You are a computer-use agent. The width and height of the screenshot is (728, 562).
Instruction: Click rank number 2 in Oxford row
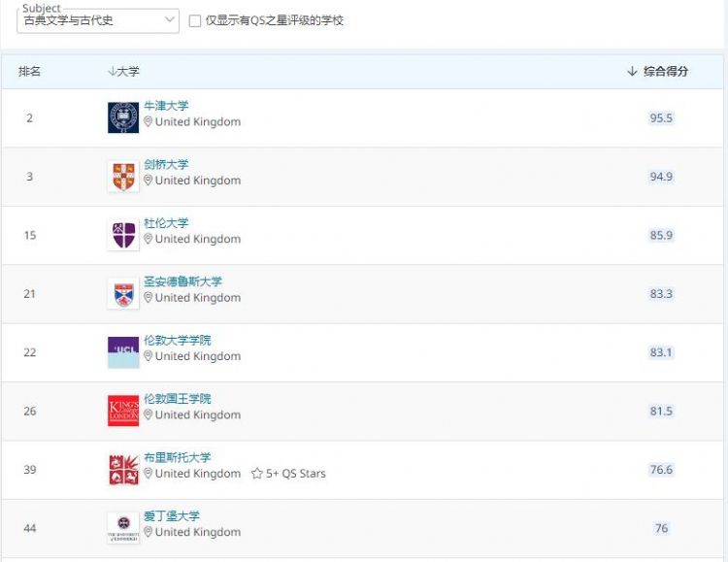pyautogui.click(x=30, y=118)
